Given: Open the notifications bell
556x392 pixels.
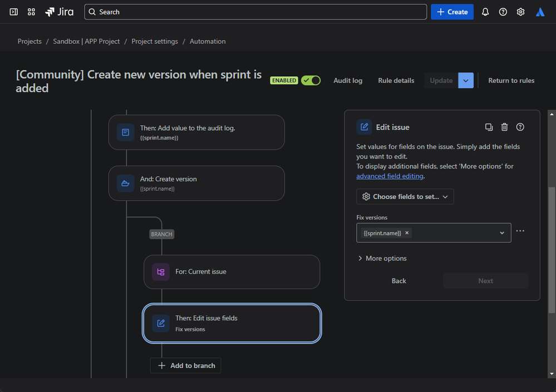Looking at the screenshot, I should [x=485, y=12].
